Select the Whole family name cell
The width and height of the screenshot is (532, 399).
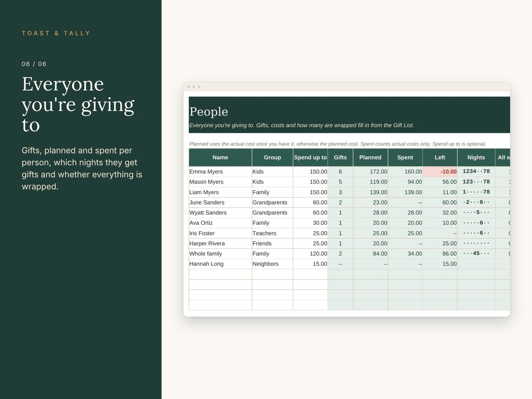tap(220, 254)
